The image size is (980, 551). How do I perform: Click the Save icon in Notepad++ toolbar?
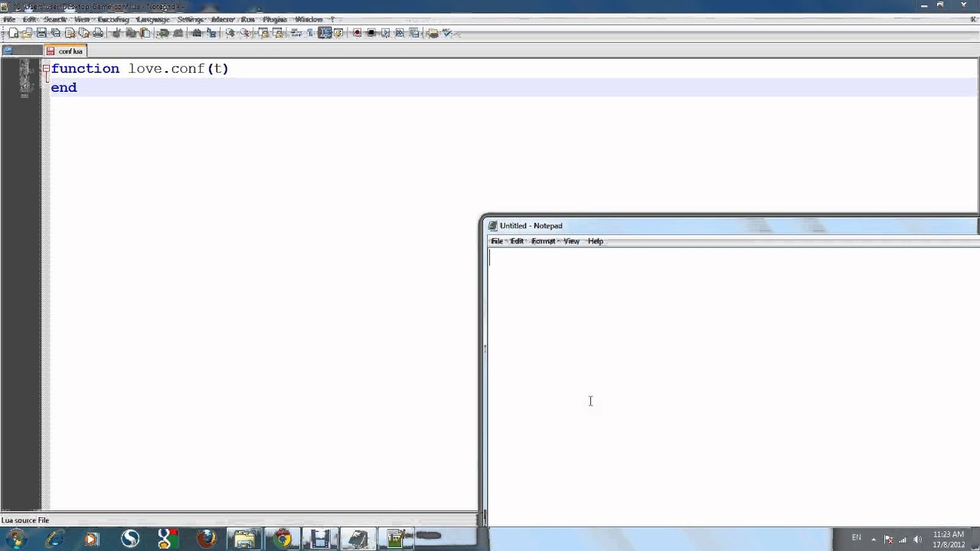tap(41, 33)
